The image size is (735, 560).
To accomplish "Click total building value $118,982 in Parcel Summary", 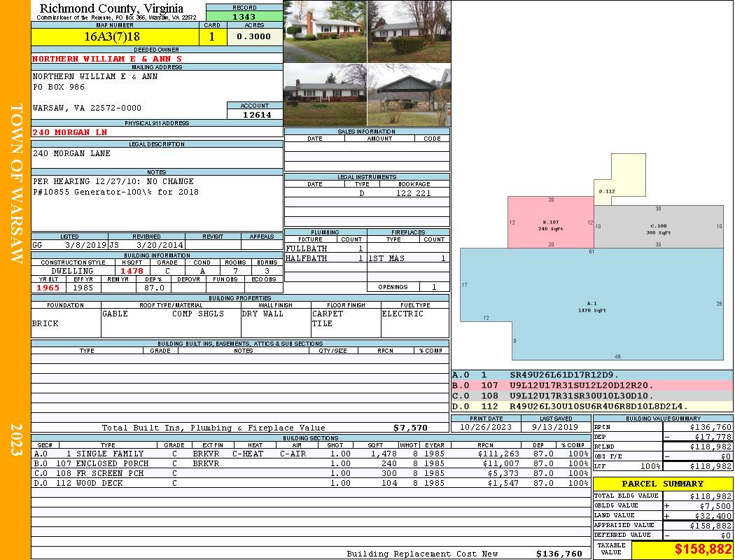I will pyautogui.click(x=710, y=496).
